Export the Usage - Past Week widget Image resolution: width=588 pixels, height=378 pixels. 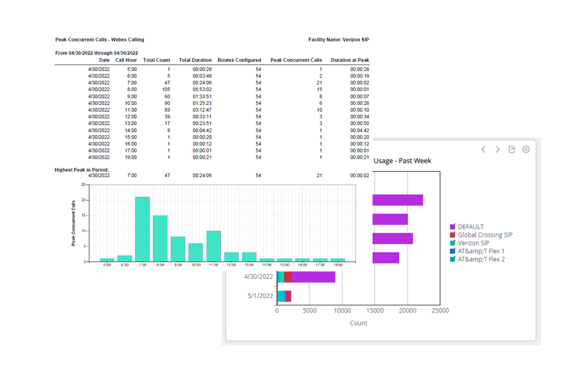pyautogui.click(x=512, y=149)
